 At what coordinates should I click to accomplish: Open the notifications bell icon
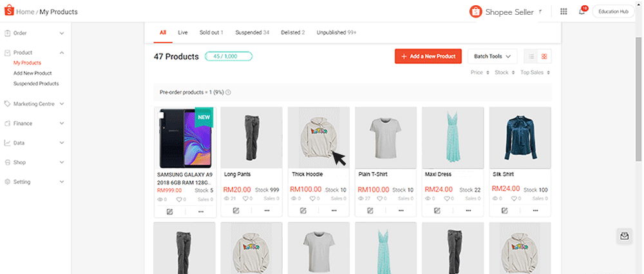582,12
